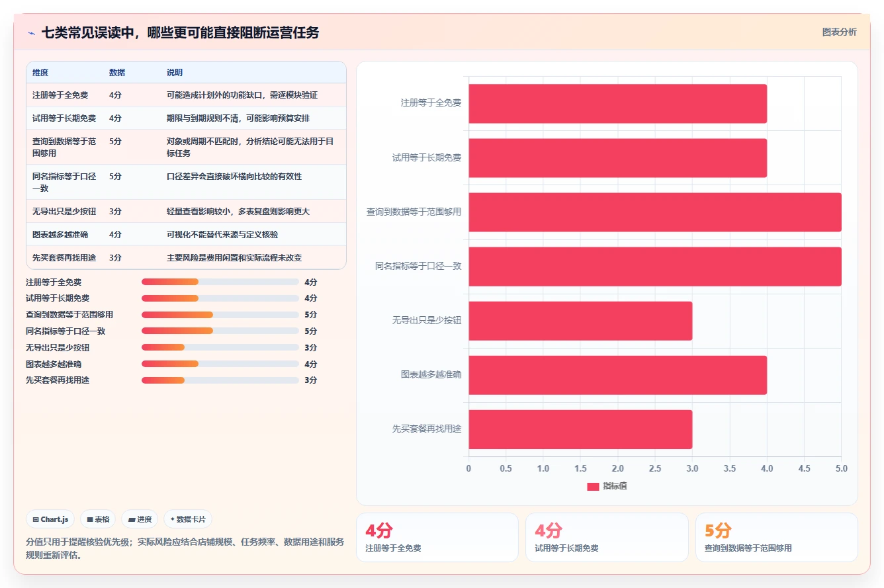
Task: Click the chart bar for 先买套餐再找用途
Action: click(580, 429)
